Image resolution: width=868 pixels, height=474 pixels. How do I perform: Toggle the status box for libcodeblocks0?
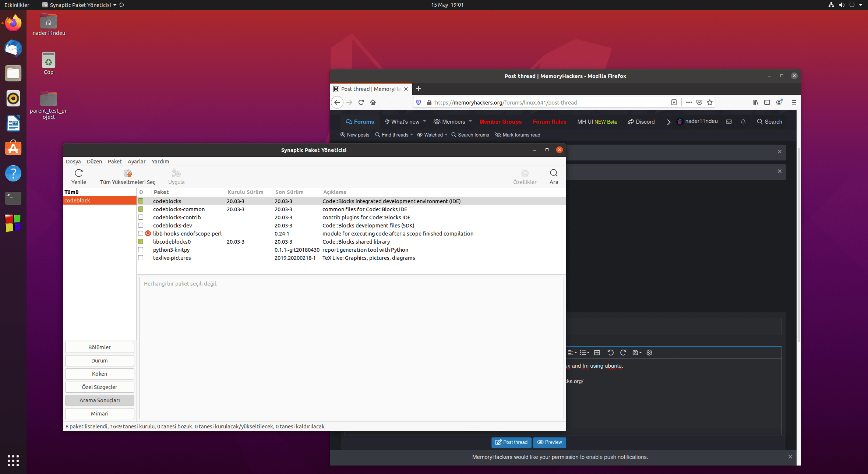pos(141,241)
